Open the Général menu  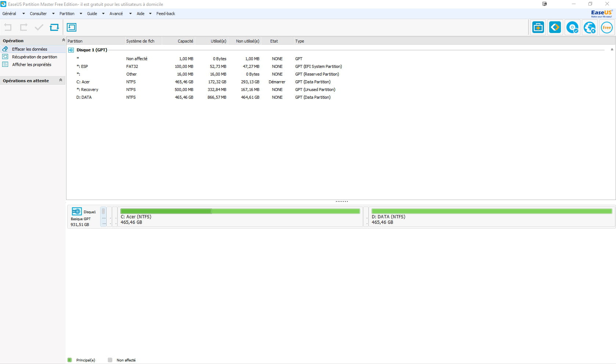(9, 14)
